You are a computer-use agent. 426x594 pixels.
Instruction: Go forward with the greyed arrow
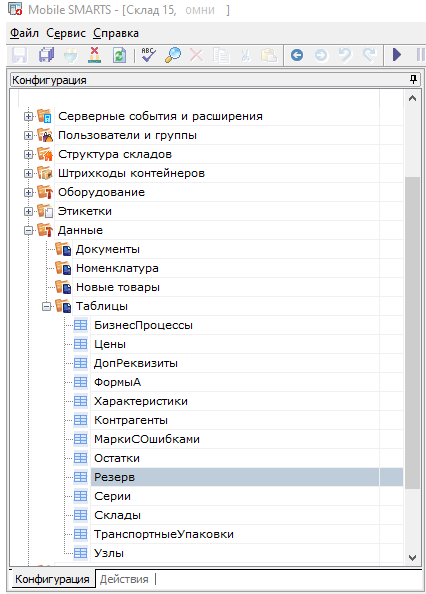tap(321, 55)
